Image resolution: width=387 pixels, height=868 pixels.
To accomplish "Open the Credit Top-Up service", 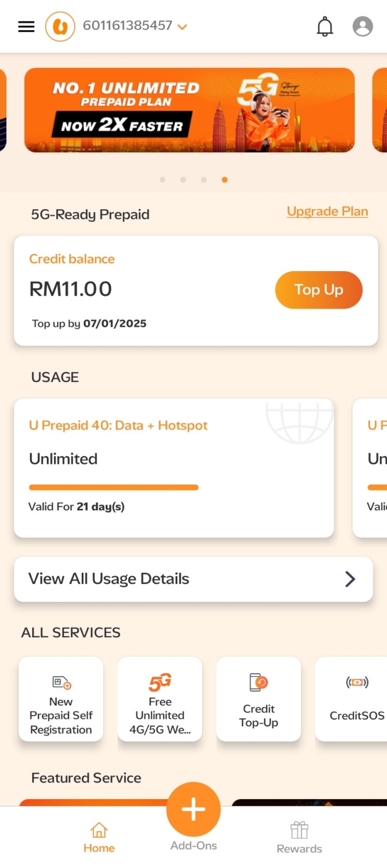I will tap(259, 699).
